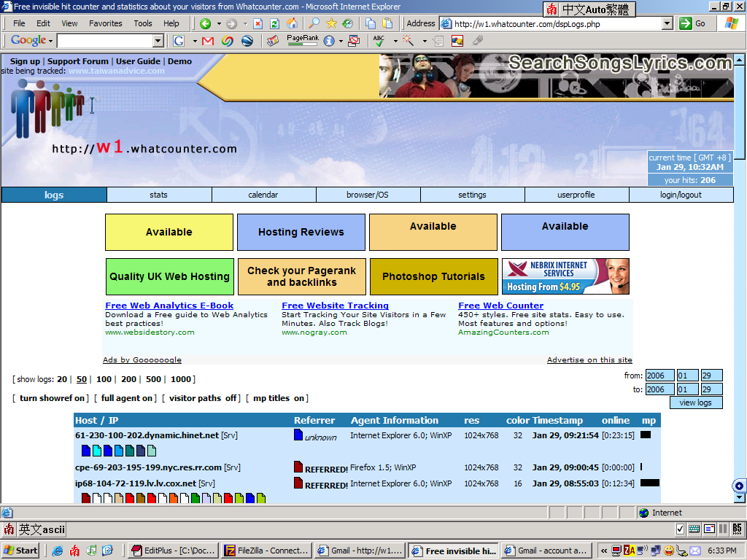Open the Favorites menu

[105, 23]
